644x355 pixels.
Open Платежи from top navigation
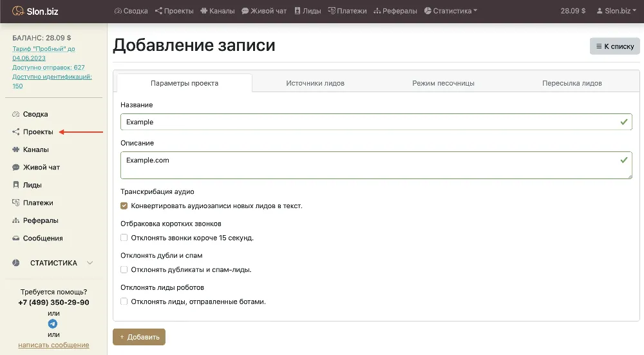(x=348, y=11)
